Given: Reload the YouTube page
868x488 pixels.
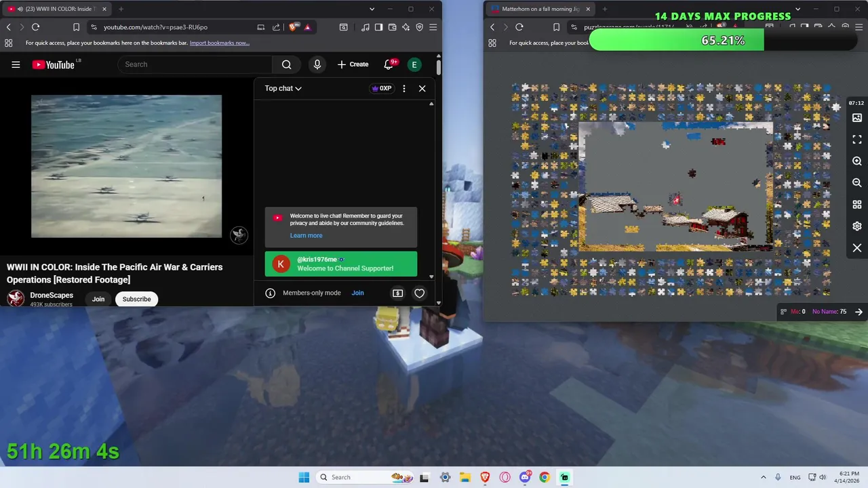Looking at the screenshot, I should 35,27.
